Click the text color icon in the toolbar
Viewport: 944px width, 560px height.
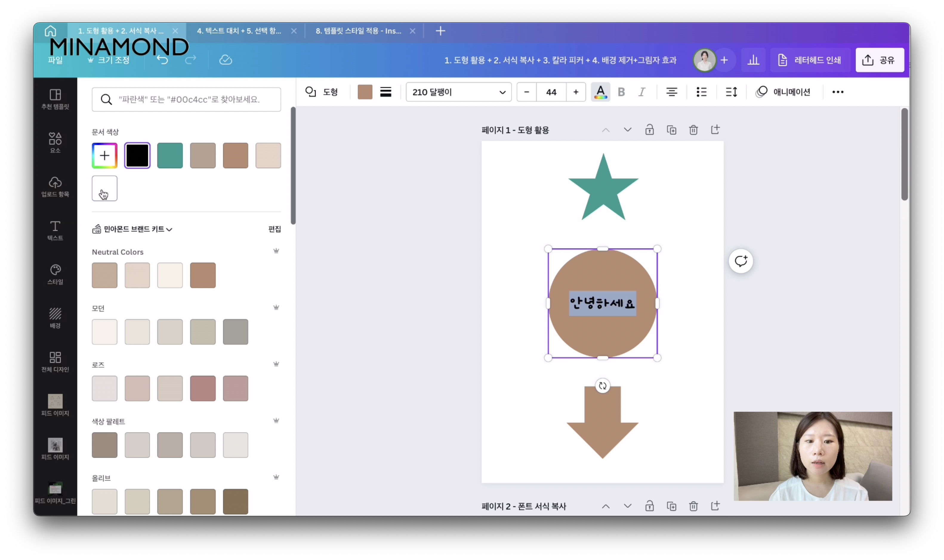point(600,92)
